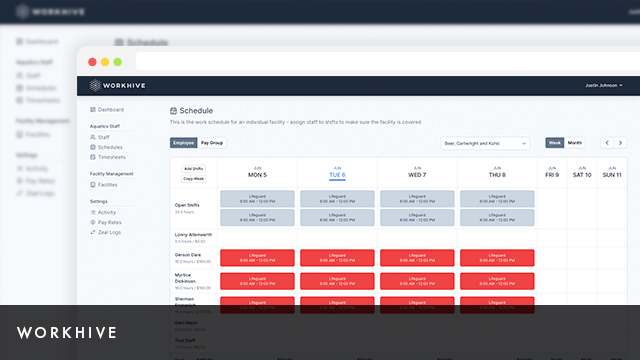Select the MON 5 column header
This screenshot has width=640, height=360.
(257, 172)
